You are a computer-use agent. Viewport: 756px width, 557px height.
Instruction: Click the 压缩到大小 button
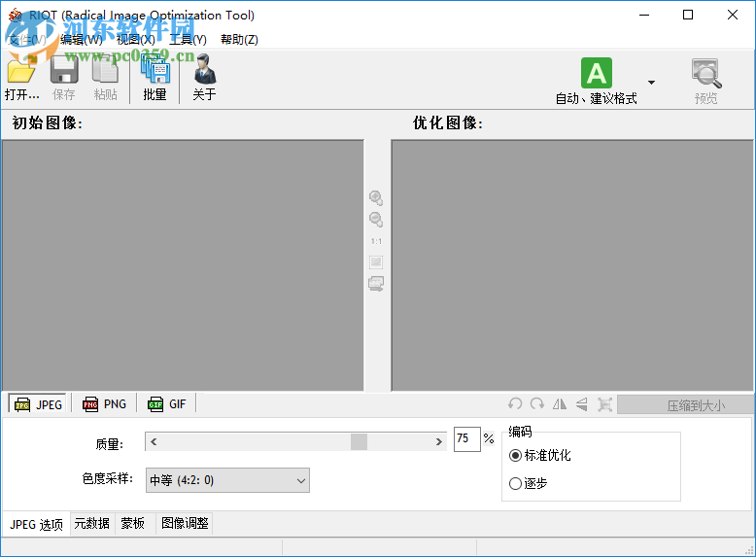pyautogui.click(x=685, y=405)
